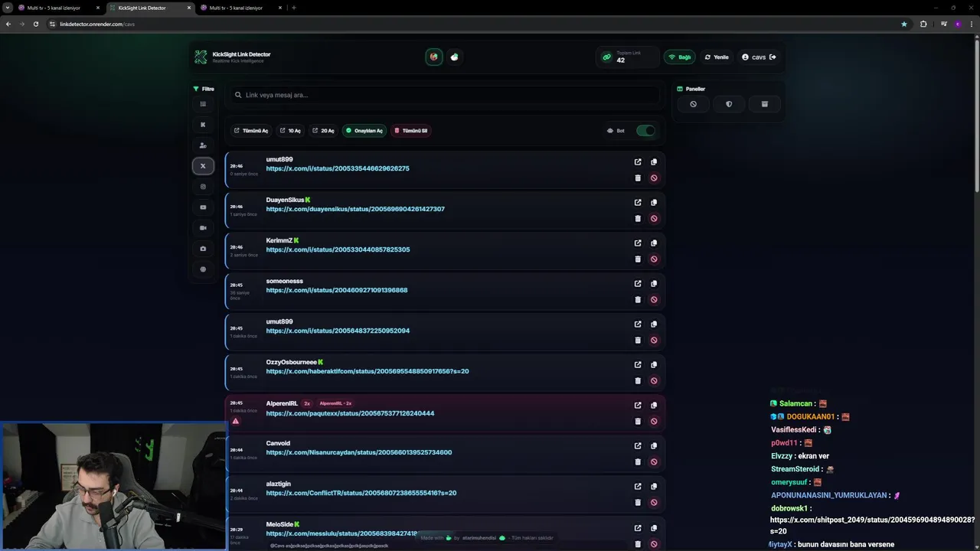Screen dimensions: 980x551
Task: Click the second channel avatar in header
Action: pyautogui.click(x=455, y=57)
